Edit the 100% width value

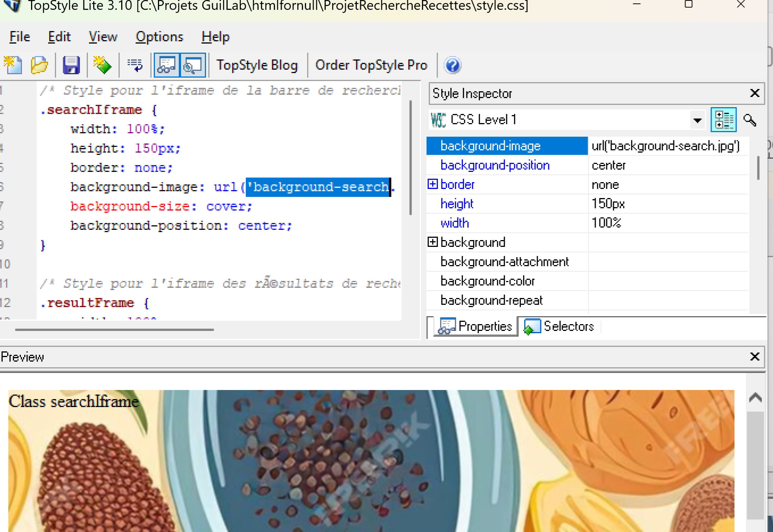point(668,223)
